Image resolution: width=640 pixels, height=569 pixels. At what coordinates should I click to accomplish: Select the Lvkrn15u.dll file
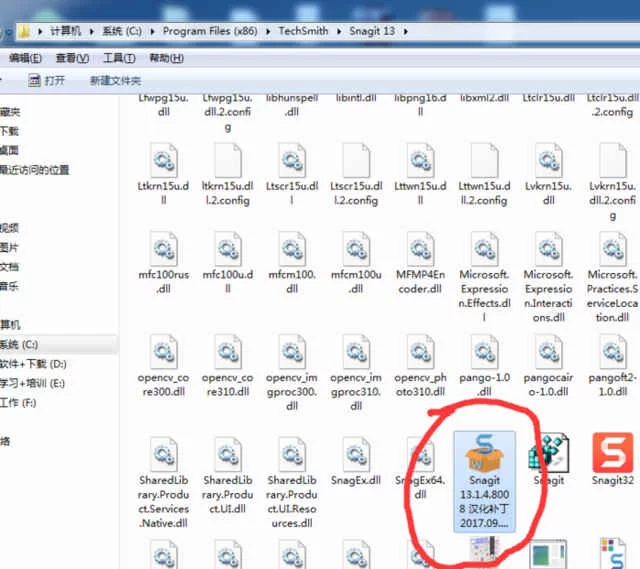coord(549,174)
